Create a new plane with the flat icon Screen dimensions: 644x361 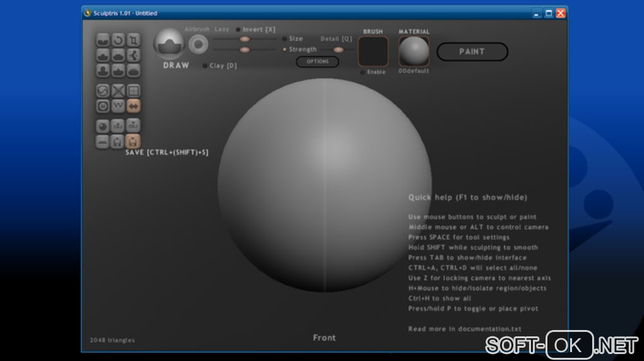pyautogui.click(x=103, y=142)
